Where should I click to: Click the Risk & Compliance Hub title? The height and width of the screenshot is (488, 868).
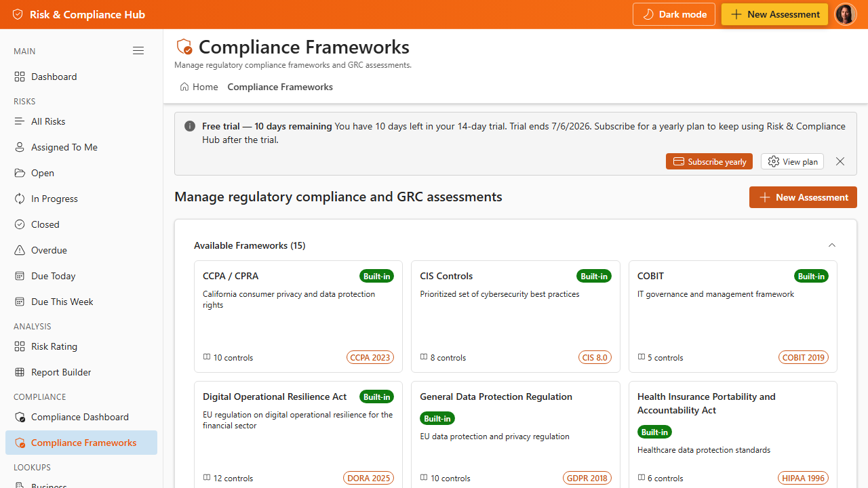(x=87, y=14)
